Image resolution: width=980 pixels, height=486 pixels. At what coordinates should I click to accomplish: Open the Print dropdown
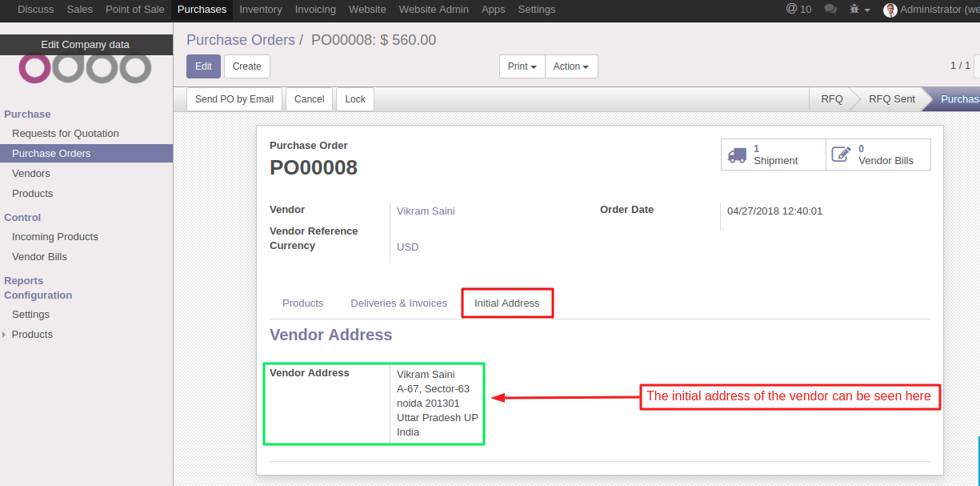point(522,66)
